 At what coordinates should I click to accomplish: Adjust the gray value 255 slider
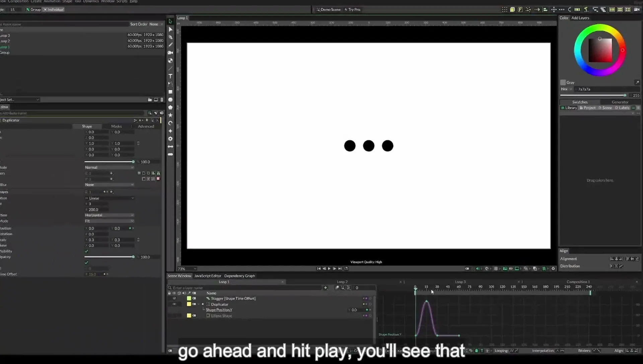click(x=593, y=95)
